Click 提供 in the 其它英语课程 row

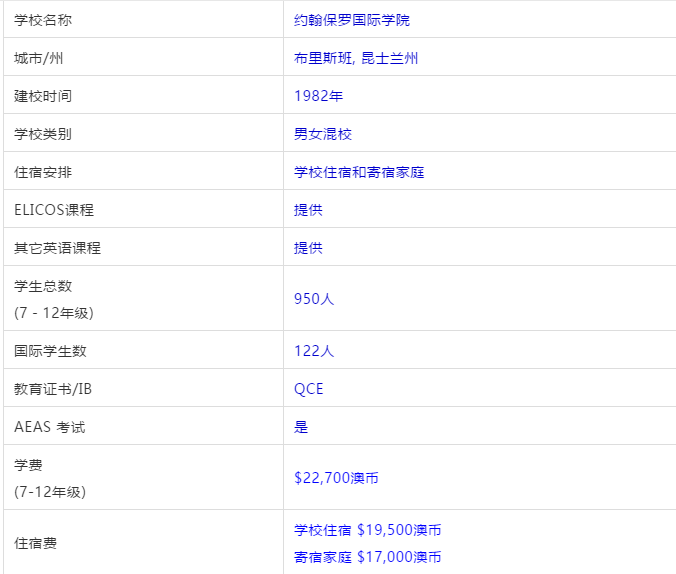(x=308, y=248)
